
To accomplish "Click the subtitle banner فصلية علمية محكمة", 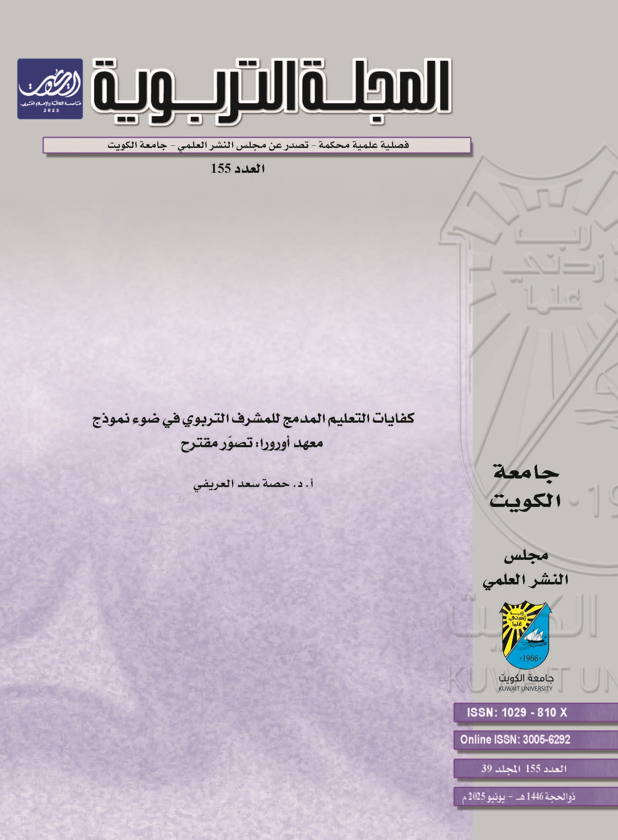I will click(x=257, y=145).
